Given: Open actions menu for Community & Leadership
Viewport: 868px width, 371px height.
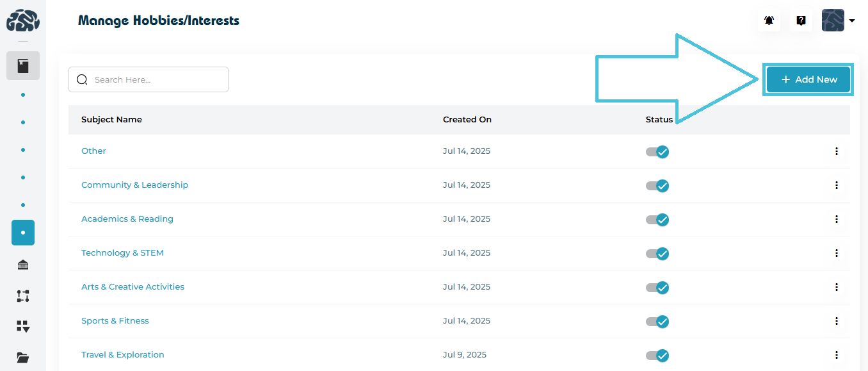Looking at the screenshot, I should [836, 185].
